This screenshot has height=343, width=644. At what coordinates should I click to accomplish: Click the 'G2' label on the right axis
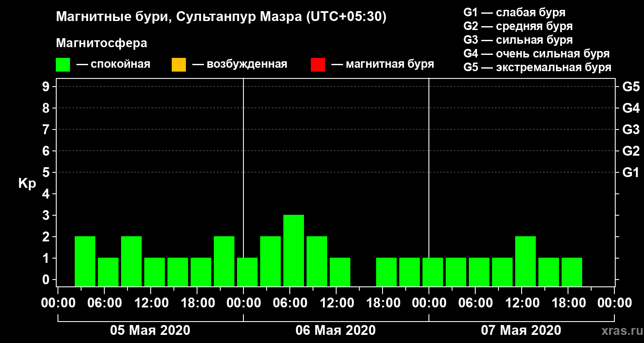point(631,151)
